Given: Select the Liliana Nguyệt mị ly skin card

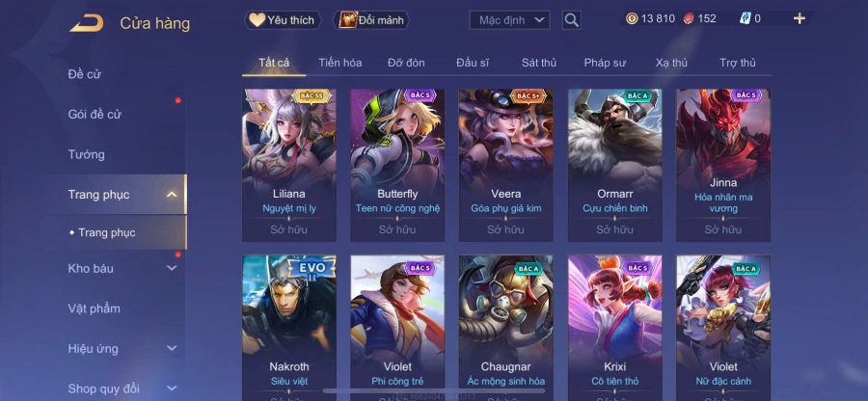Looking at the screenshot, I should (x=289, y=166).
